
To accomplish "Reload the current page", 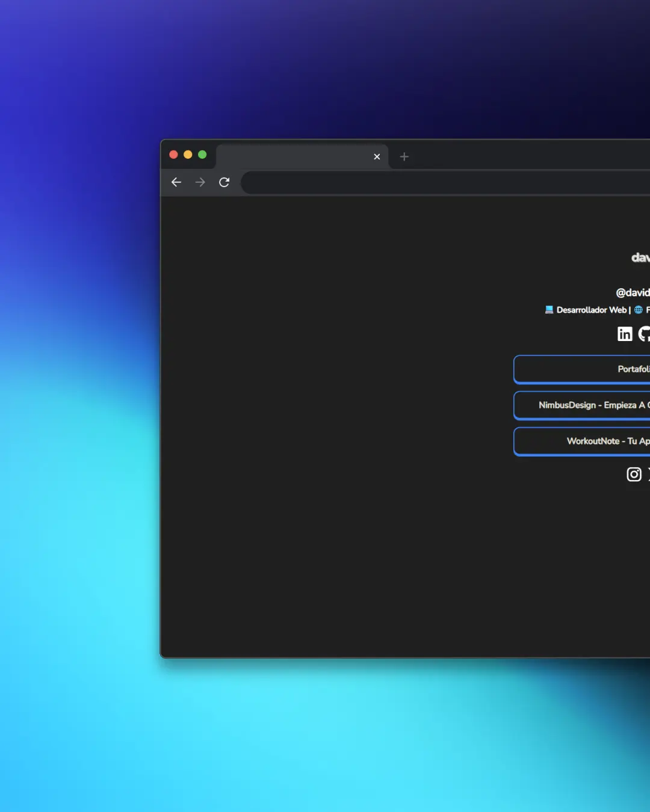I will (x=224, y=182).
